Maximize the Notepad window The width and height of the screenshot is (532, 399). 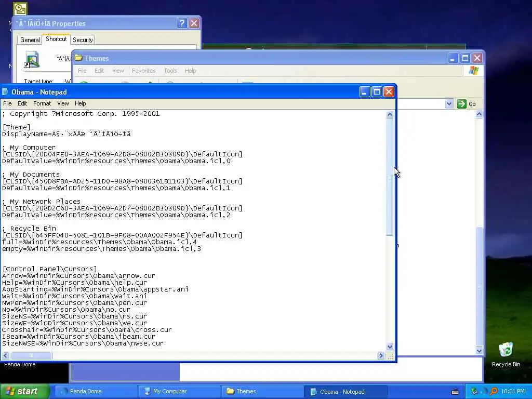point(377,91)
